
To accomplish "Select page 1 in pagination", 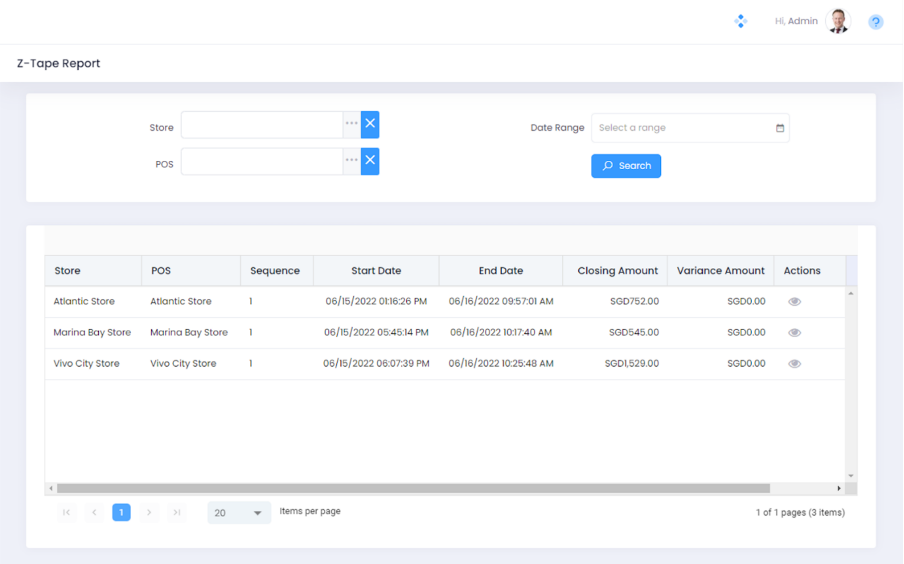I will pyautogui.click(x=121, y=512).
